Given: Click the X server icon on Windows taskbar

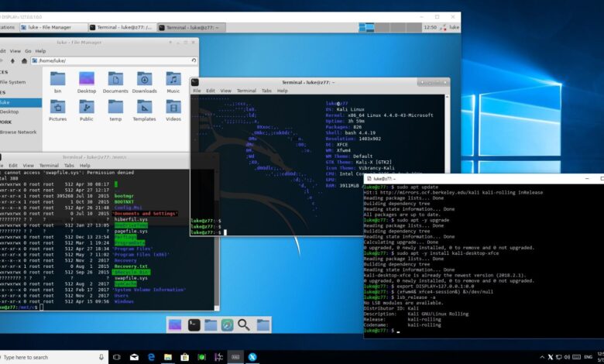Looking at the screenshot, I should (252, 357).
